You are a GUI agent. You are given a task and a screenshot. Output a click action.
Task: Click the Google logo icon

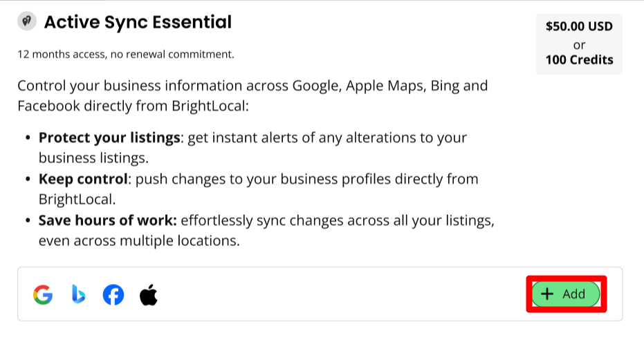coord(43,295)
